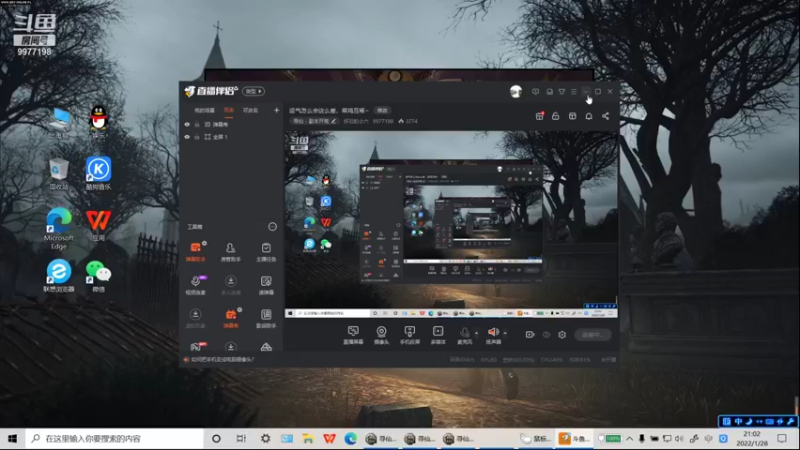Open the gift box icon with red dot

[539, 116]
